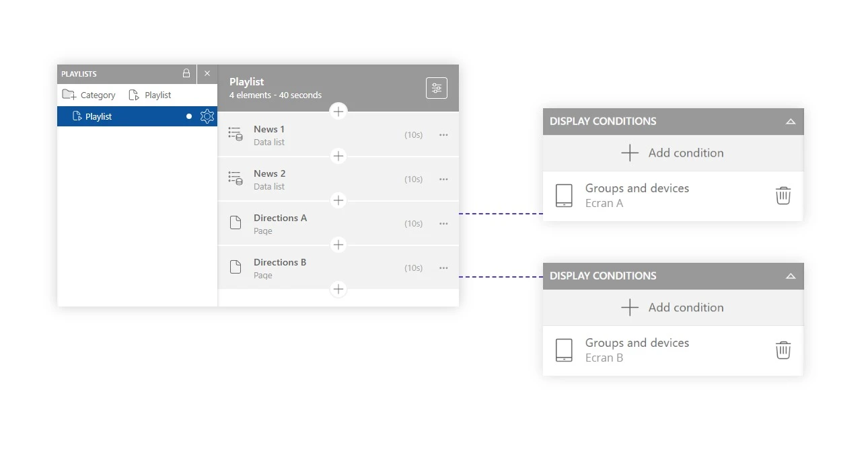This screenshot has height=449, width=868.
Task: Add condition in the Ecran A panel
Action: 672,153
